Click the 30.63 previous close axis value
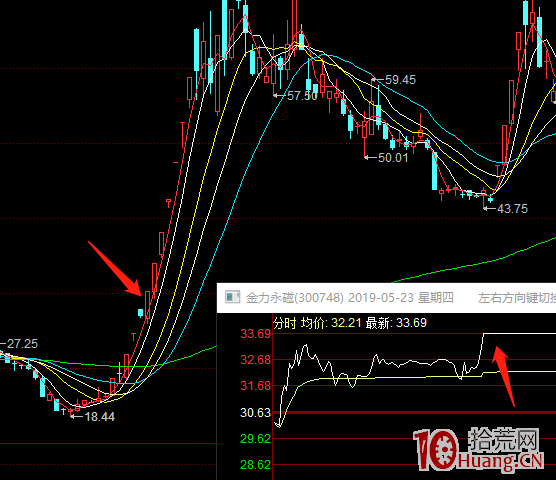This screenshot has height=480, width=556. (x=255, y=413)
